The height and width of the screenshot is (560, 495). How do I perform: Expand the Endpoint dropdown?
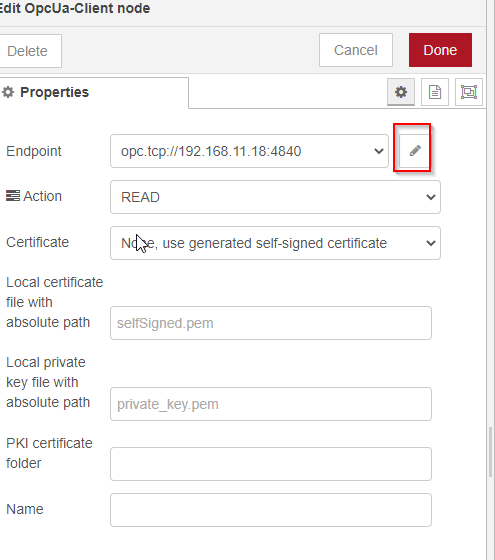click(x=249, y=151)
